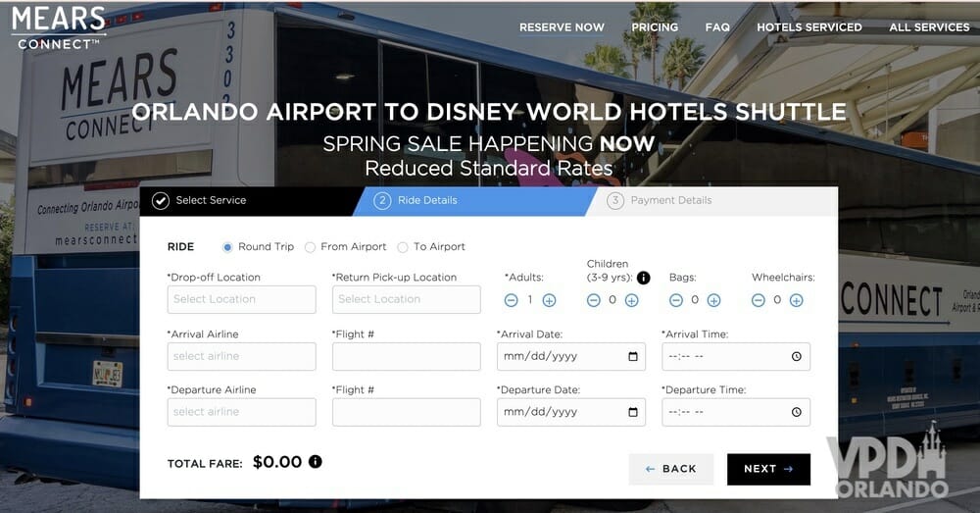This screenshot has height=513, width=980.
Task: Click the Mears Connect logo
Action: (59, 28)
